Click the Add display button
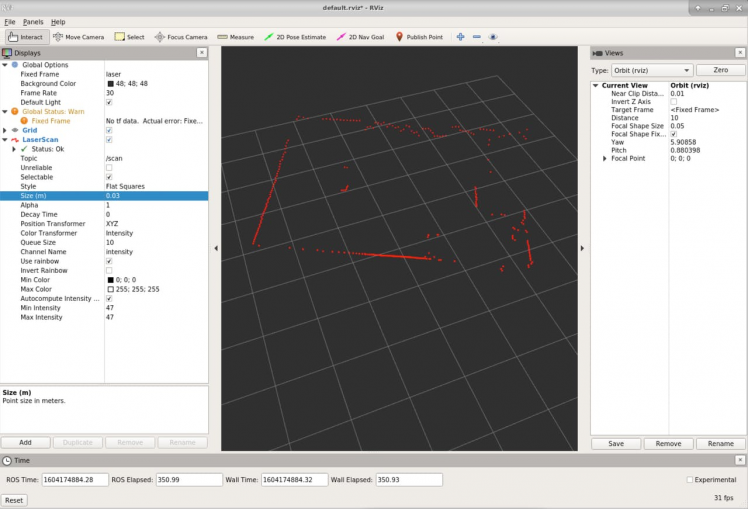This screenshot has height=509, width=748. pyautogui.click(x=26, y=442)
